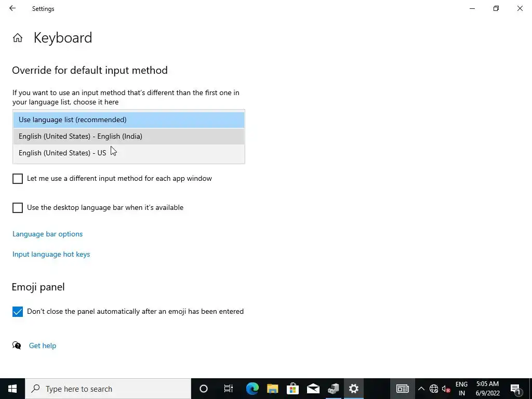Open Settings home via house icon
Screen dimensions: 532x399
tap(18, 37)
